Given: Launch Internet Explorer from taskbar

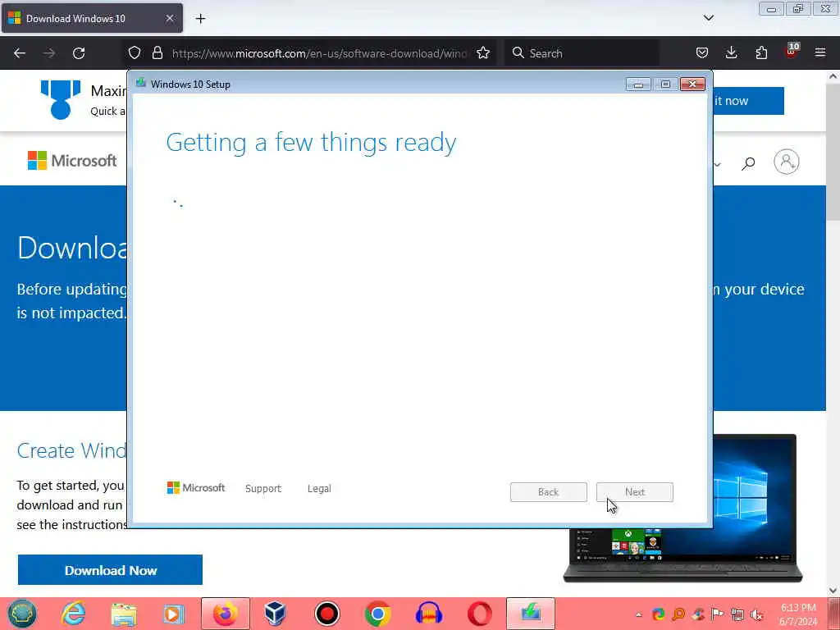Looking at the screenshot, I should pyautogui.click(x=73, y=614).
